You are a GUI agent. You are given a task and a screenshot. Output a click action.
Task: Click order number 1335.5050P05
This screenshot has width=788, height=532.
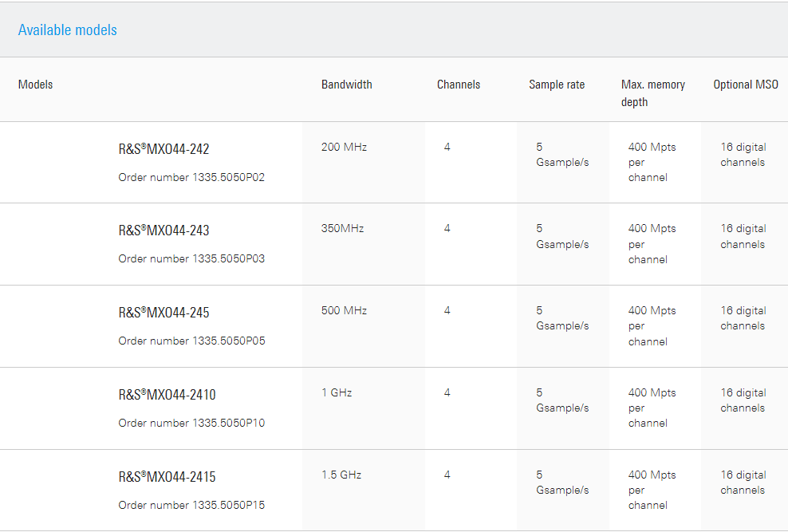point(191,341)
